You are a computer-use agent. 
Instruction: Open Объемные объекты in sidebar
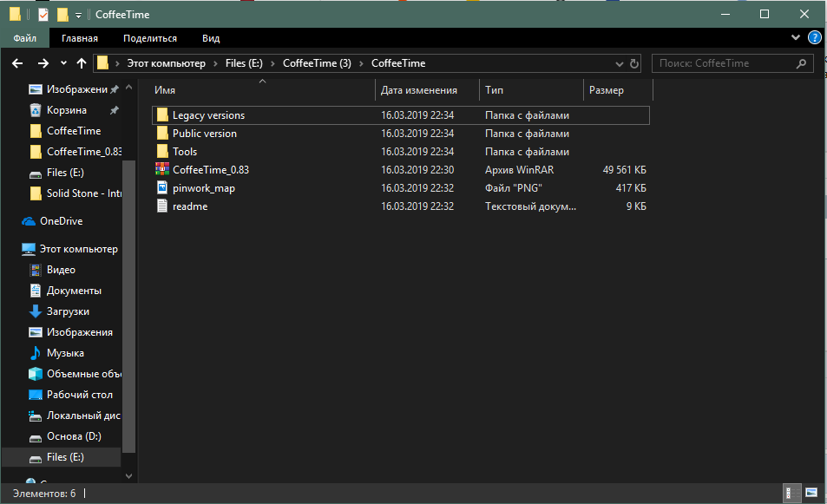(75, 374)
